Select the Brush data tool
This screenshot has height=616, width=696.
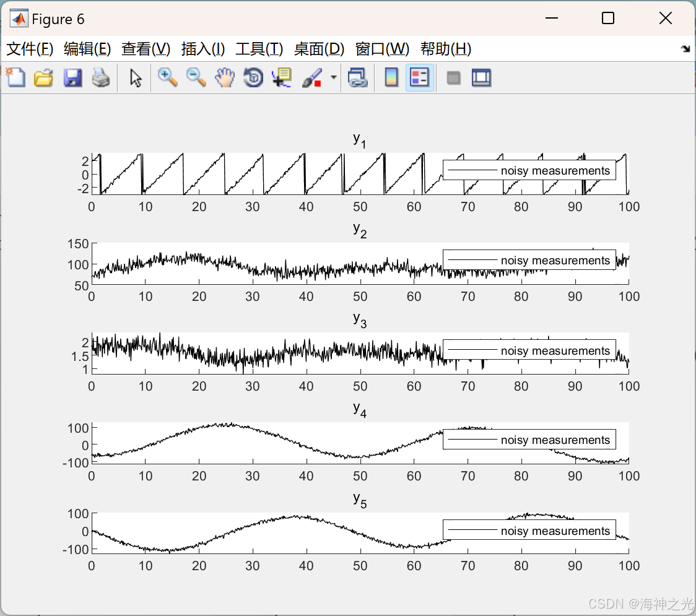(x=311, y=77)
